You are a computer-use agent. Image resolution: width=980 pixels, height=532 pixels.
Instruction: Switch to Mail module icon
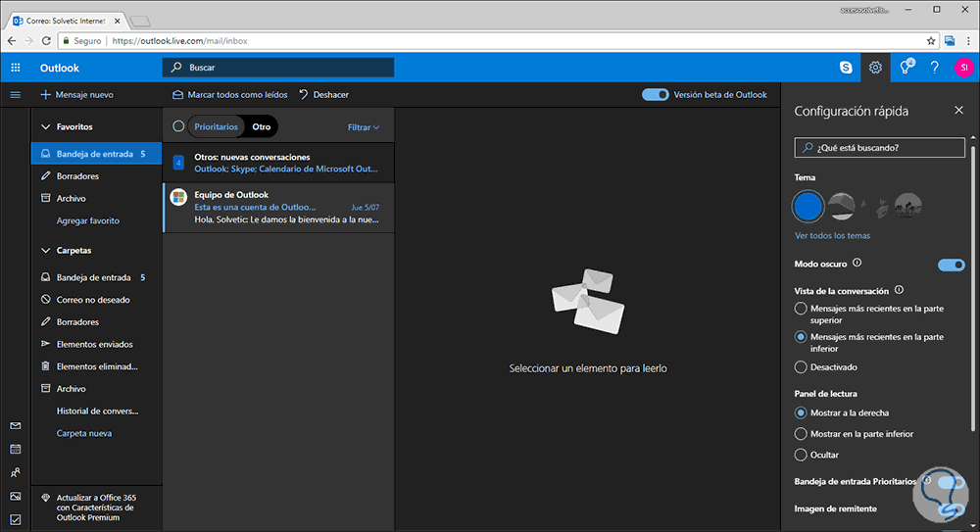(x=16, y=426)
